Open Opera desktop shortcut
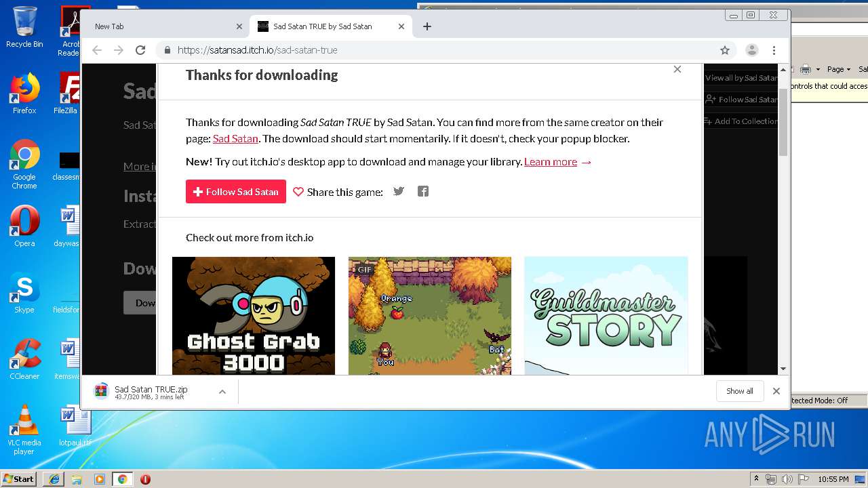868x488 pixels. [24, 226]
